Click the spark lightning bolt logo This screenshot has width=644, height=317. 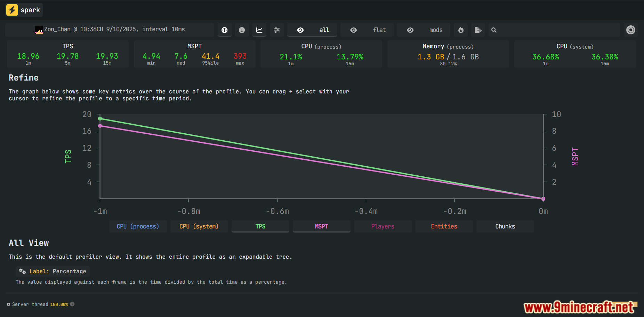[x=12, y=10]
